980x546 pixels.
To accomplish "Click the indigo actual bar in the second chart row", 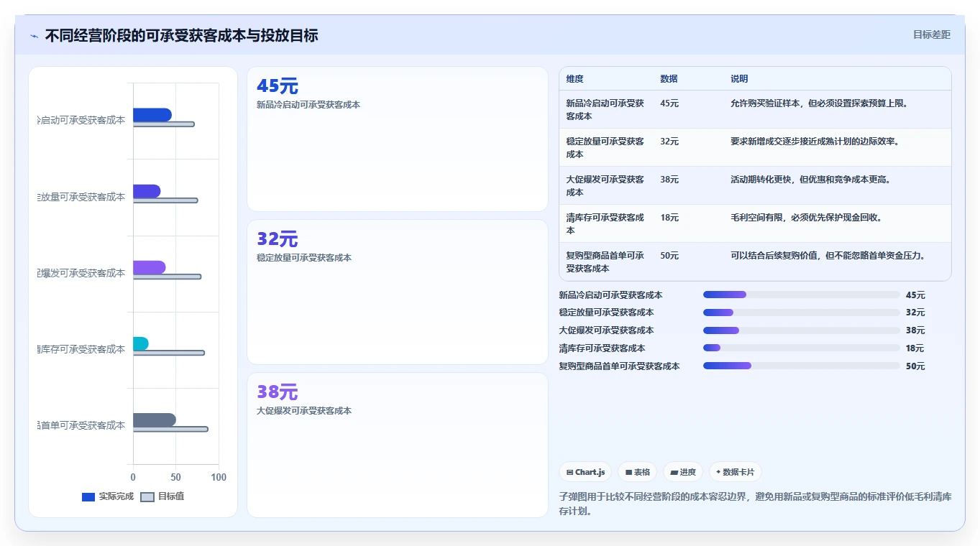I will [x=147, y=191].
